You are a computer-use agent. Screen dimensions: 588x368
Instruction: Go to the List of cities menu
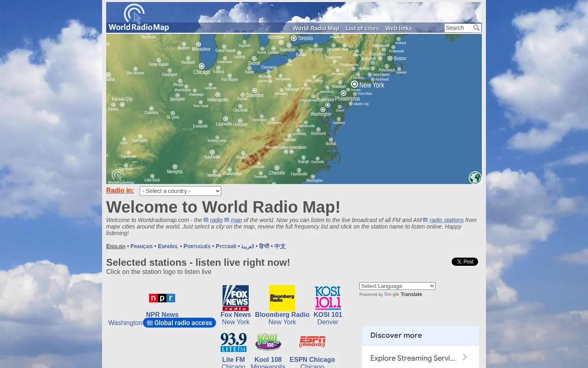(x=362, y=28)
